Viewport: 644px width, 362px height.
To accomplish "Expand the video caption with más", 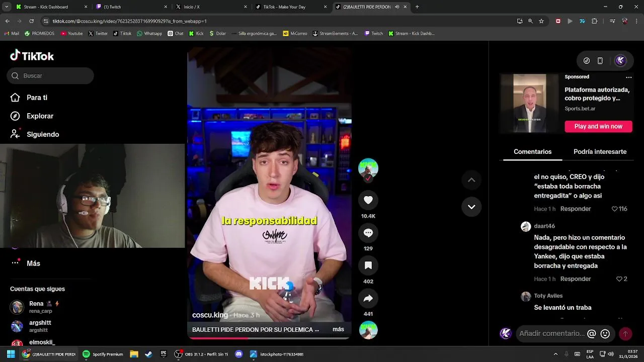I will (338, 329).
